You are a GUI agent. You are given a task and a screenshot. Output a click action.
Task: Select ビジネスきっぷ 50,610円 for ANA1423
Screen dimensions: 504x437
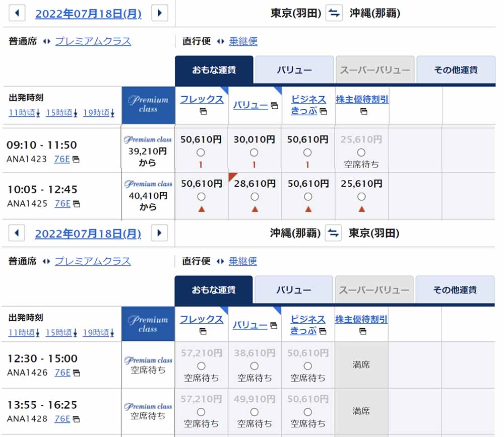307,153
